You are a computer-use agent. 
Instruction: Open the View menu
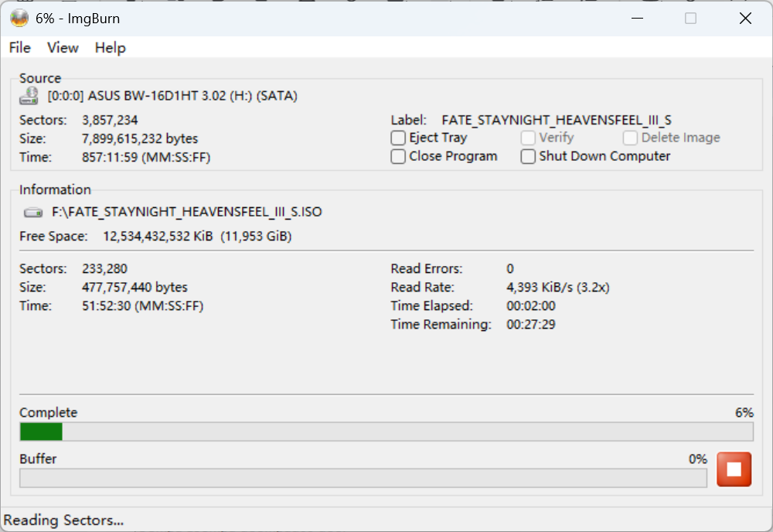coord(63,48)
